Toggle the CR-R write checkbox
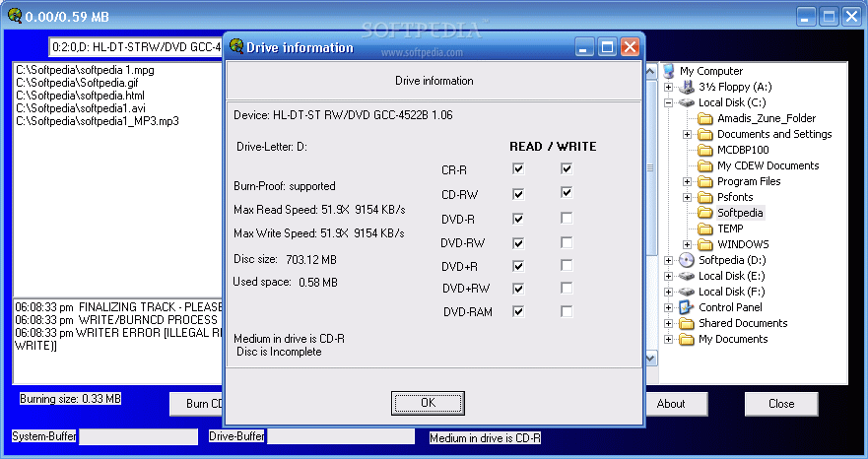The image size is (868, 459). pyautogui.click(x=567, y=168)
